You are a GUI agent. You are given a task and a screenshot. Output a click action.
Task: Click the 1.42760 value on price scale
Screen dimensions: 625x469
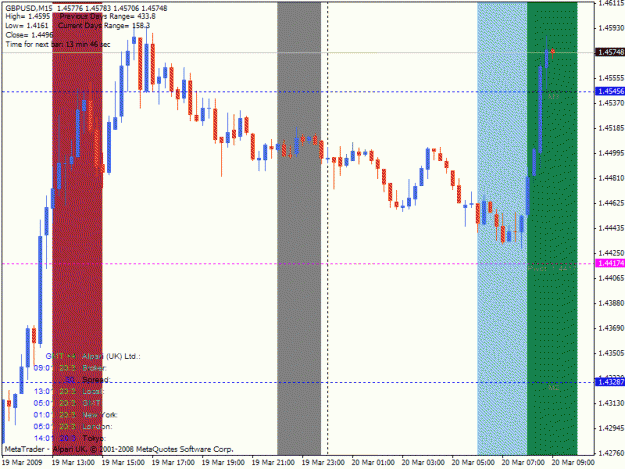tap(611, 453)
